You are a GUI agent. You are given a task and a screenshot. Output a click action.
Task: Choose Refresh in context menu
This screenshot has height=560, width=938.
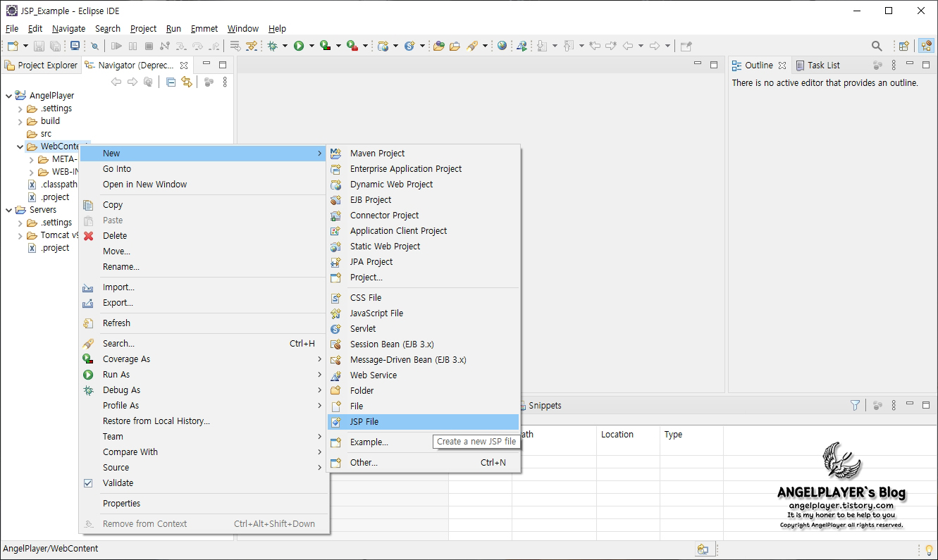pos(204,323)
